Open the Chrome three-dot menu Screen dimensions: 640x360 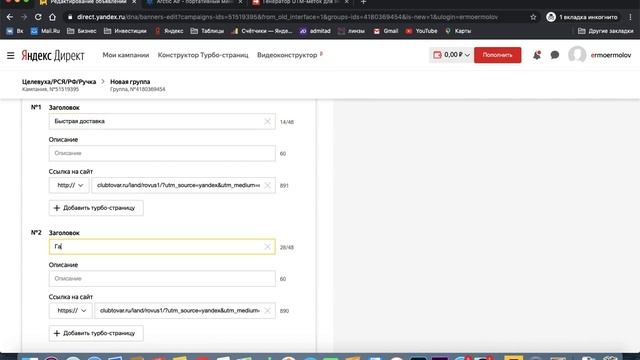pos(631,17)
